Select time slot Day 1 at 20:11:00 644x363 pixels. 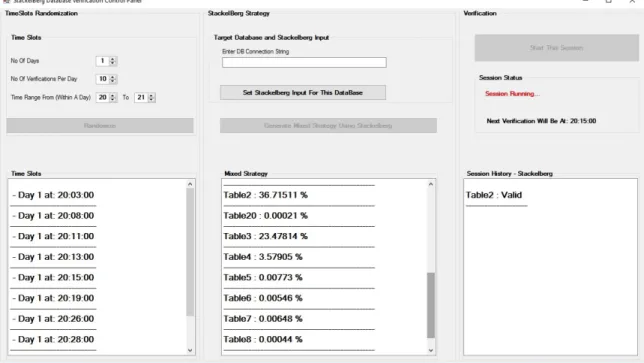pos(53,236)
